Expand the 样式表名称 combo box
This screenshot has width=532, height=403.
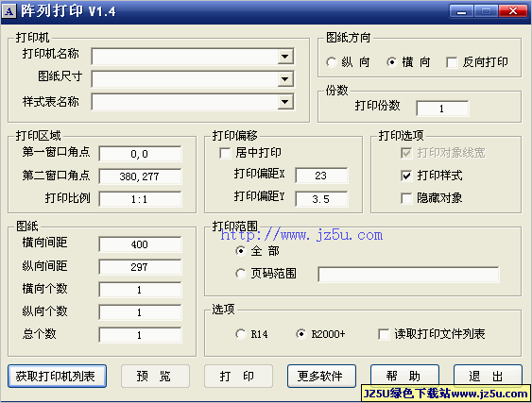click(x=285, y=102)
